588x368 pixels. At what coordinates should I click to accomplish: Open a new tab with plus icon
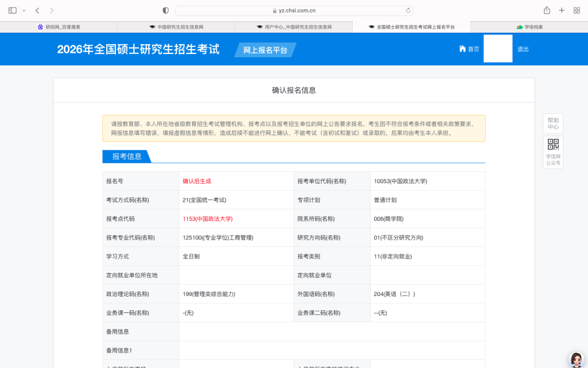562,10
